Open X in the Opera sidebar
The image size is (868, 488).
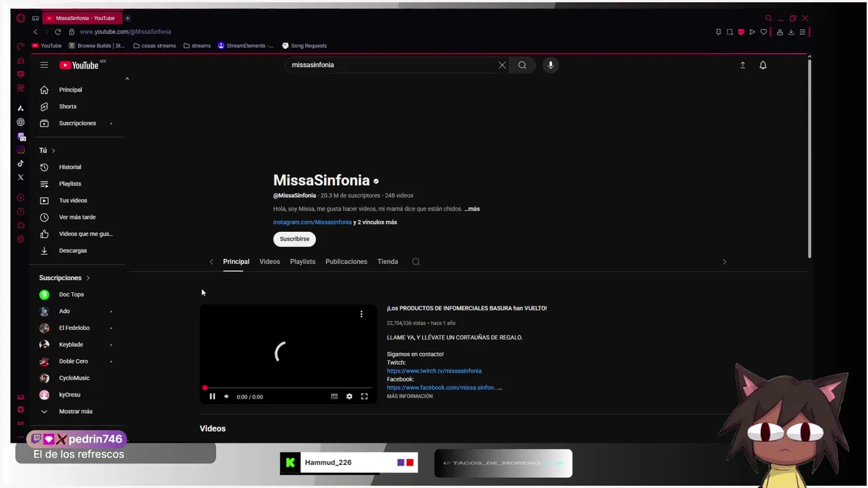click(x=20, y=178)
